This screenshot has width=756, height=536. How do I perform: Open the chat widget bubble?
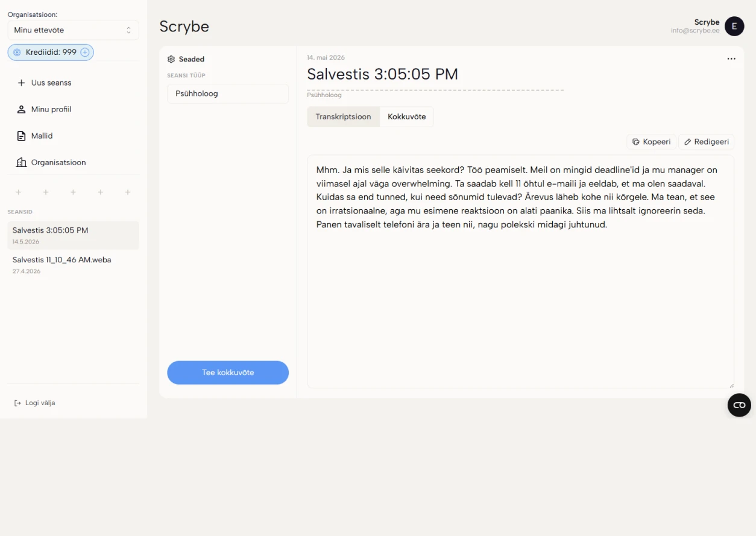pyautogui.click(x=739, y=405)
